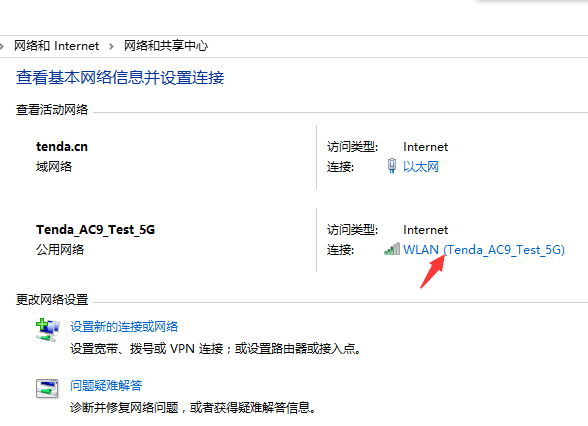This screenshot has width=588, height=426.
Task: Click the VPN connection description text
Action: pyautogui.click(x=216, y=349)
